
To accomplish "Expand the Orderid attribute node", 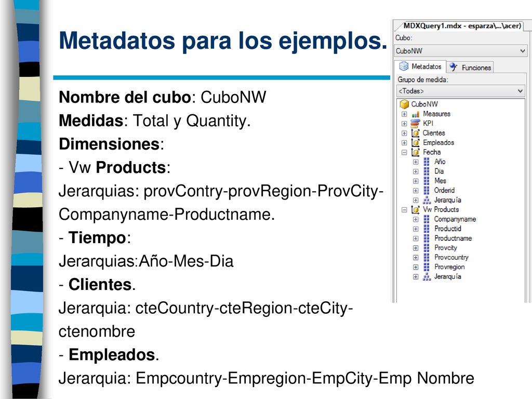I will tap(416, 191).
